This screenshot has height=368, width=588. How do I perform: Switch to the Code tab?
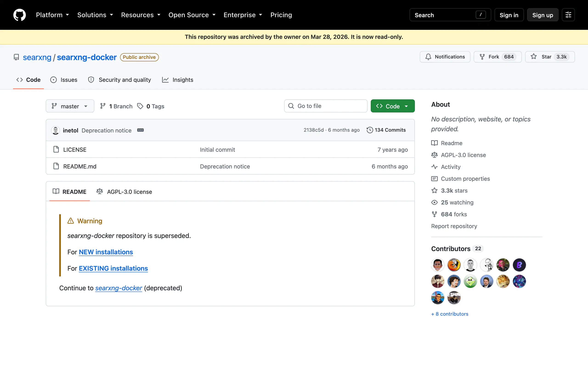(x=28, y=80)
